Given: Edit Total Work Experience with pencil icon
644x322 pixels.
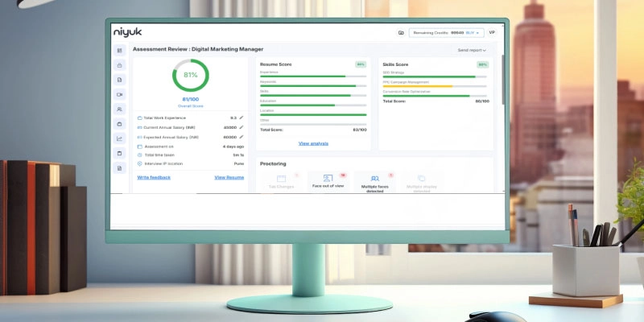Looking at the screenshot, I should pyautogui.click(x=241, y=118).
